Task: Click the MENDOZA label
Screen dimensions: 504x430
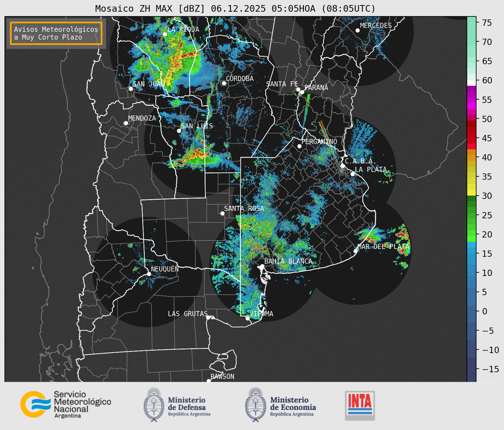Action: coord(142,118)
